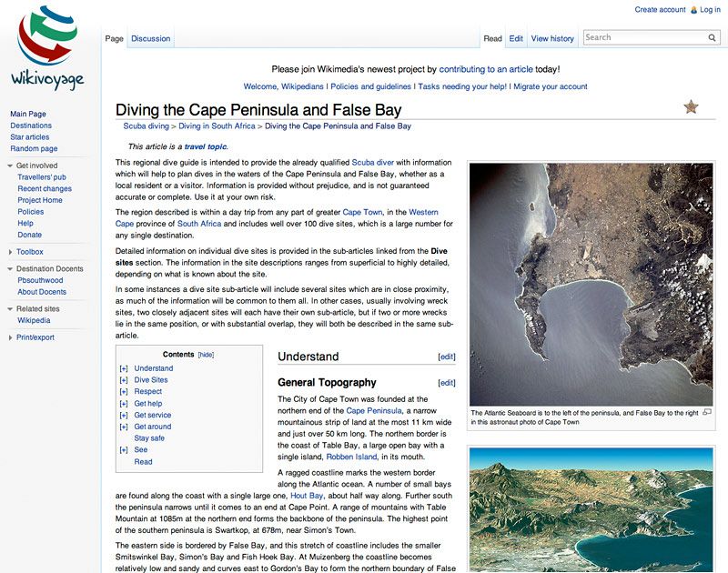Hide the Contents box
Viewport: 728px width, 573px height.
click(x=207, y=355)
